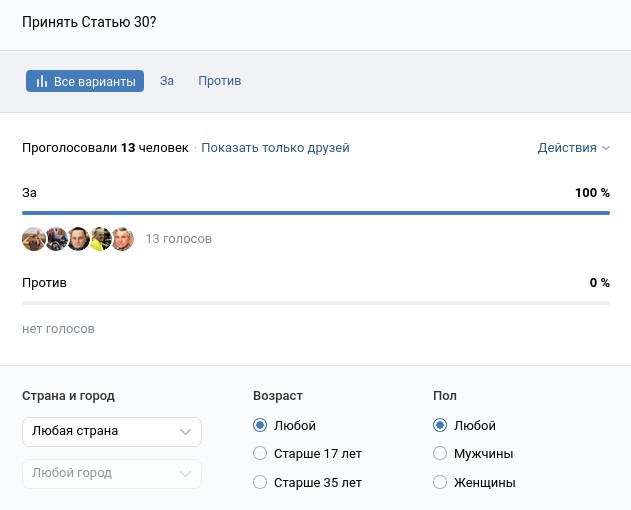Click the "нет голосов" text
Viewport: 631px width, 510px height.
58,329
